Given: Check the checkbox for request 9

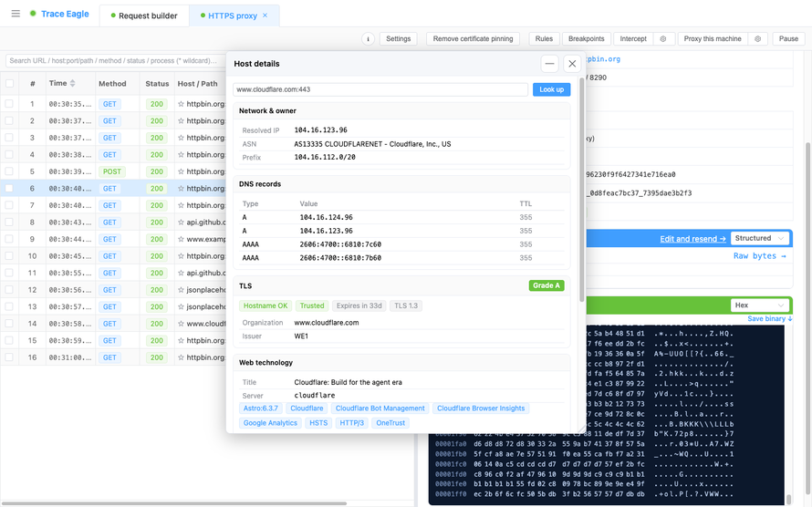Looking at the screenshot, I should 9,239.
